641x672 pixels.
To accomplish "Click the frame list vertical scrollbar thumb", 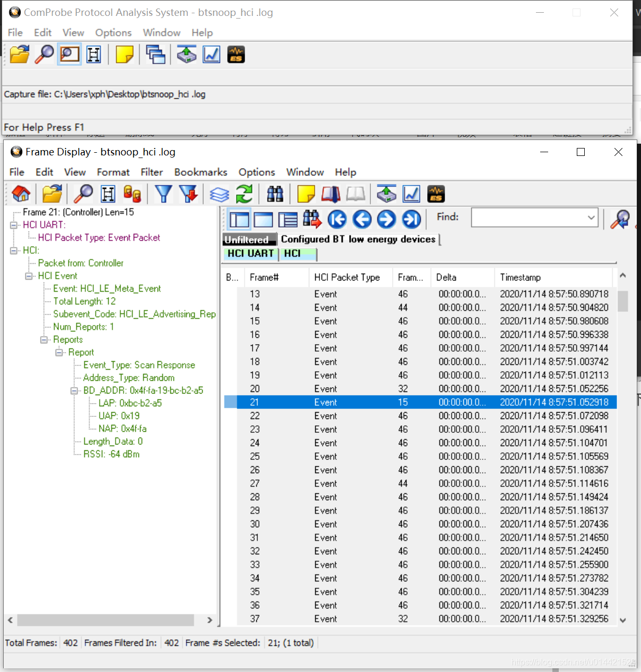I will (x=622, y=301).
